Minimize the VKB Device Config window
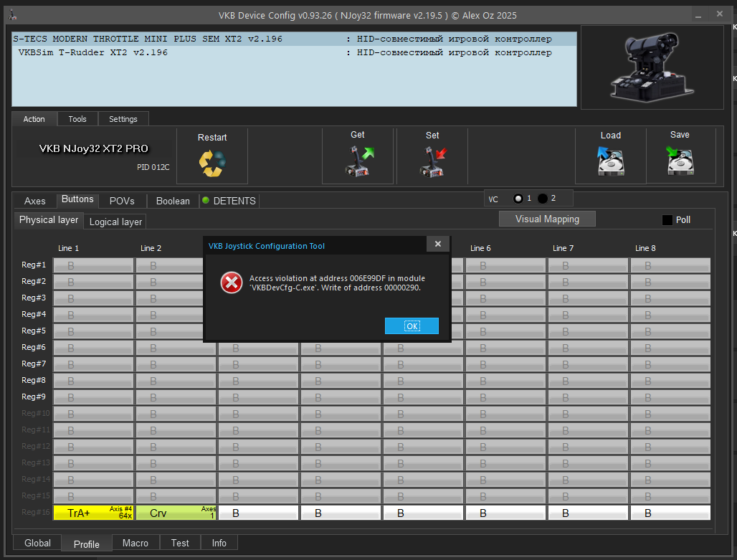The width and height of the screenshot is (737, 560). pyautogui.click(x=698, y=15)
